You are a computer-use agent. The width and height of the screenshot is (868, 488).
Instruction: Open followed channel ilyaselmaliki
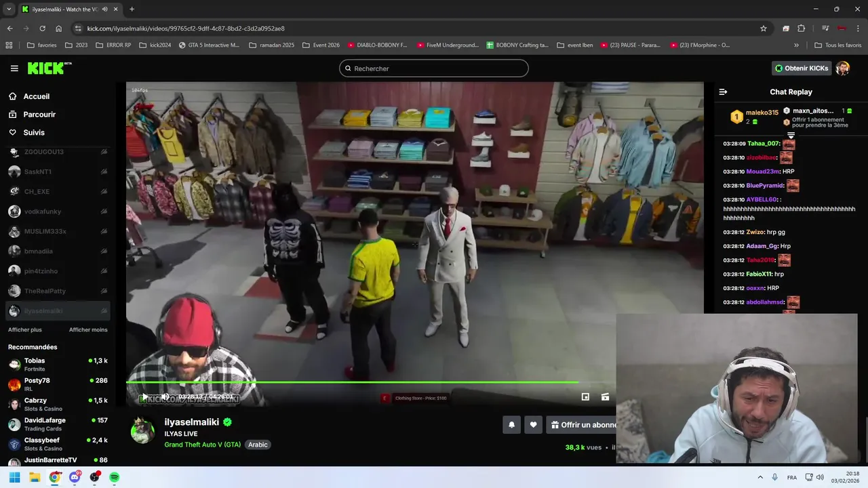click(57, 310)
